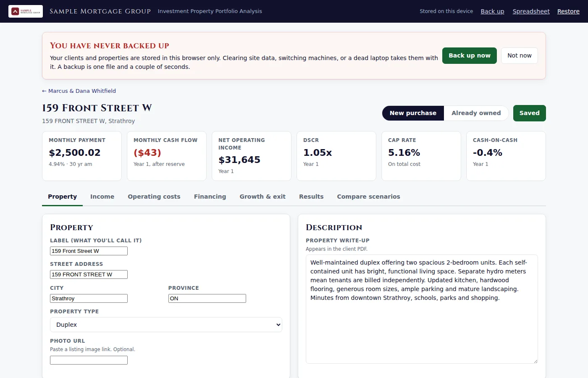Click the 'You have never backed up' heading
The height and width of the screenshot is (378, 588).
click(x=110, y=46)
